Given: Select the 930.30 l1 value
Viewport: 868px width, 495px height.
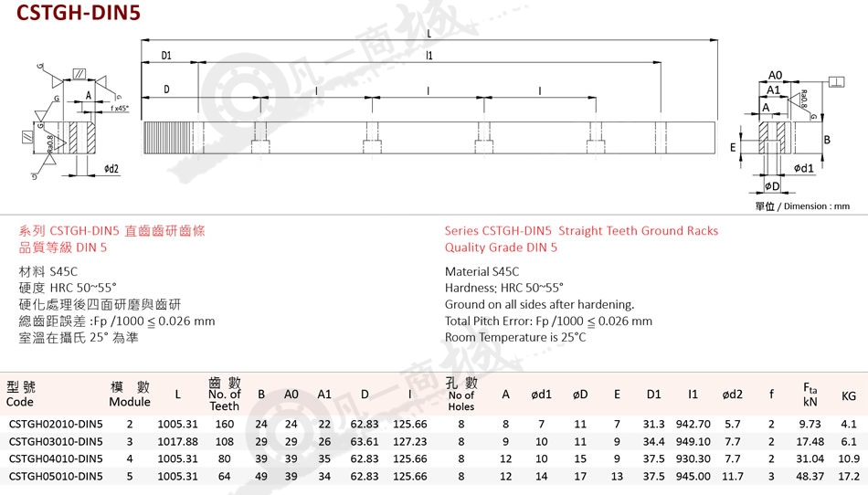Looking at the screenshot, I should tap(693, 459).
